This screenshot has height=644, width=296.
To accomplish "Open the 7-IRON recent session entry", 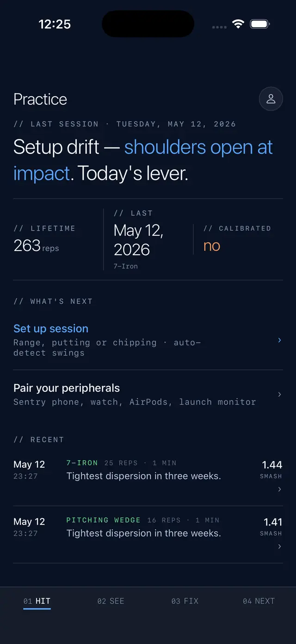I will (x=148, y=477).
